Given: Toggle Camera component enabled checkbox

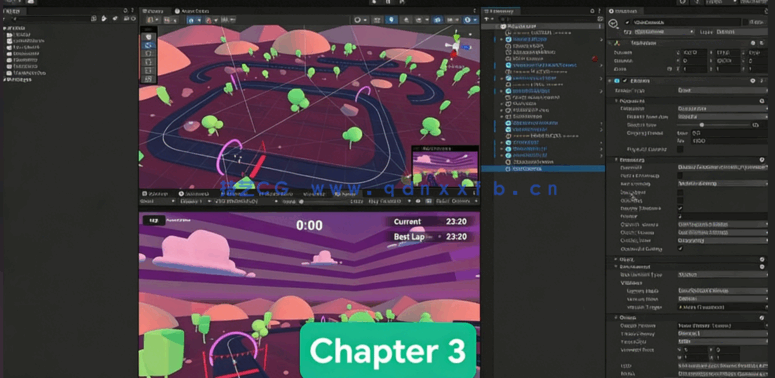Looking at the screenshot, I should click(625, 81).
